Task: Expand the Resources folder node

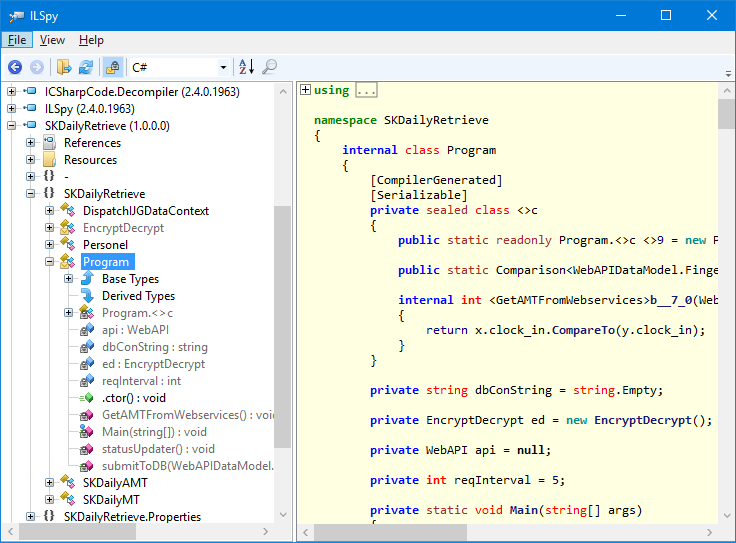Action: 31,160
